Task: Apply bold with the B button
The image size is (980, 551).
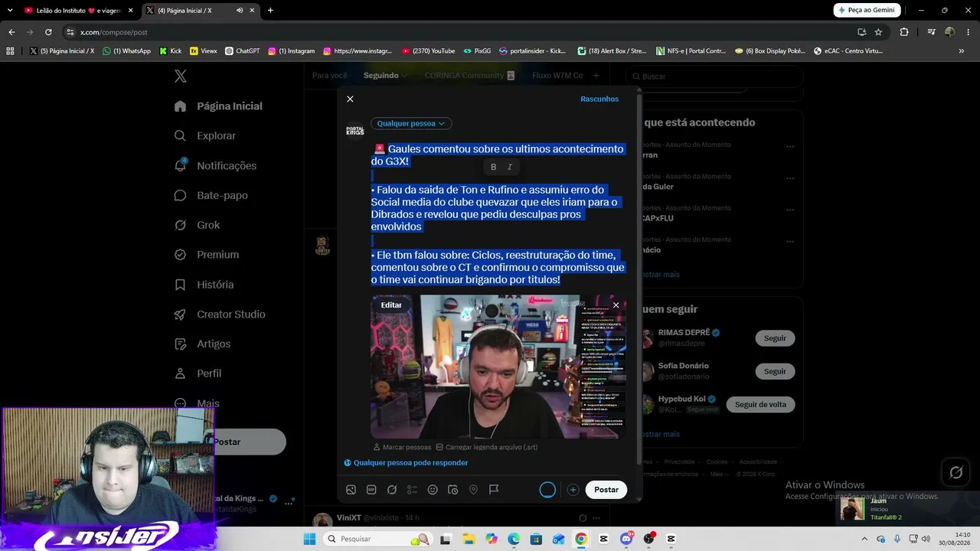Action: tap(493, 167)
